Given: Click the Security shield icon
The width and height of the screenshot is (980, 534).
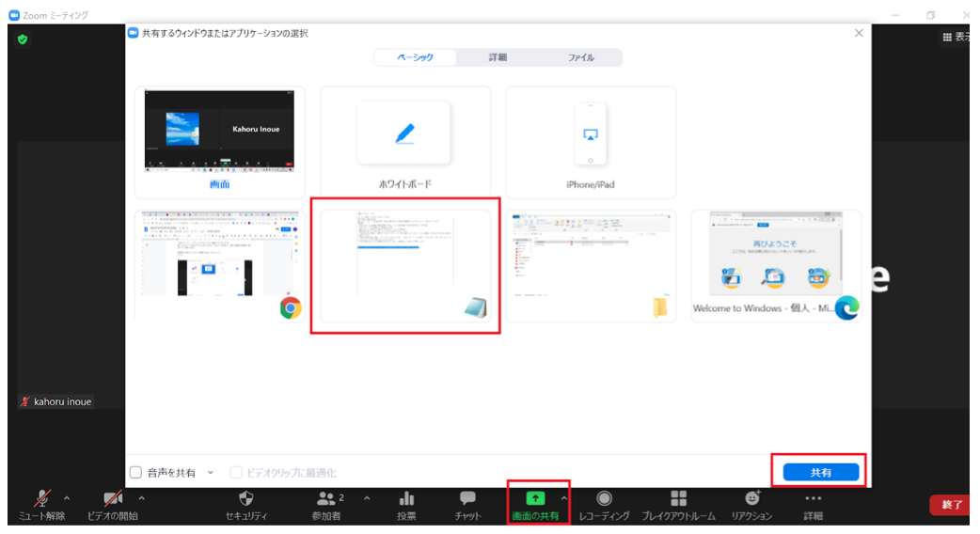Looking at the screenshot, I should coord(246,499).
